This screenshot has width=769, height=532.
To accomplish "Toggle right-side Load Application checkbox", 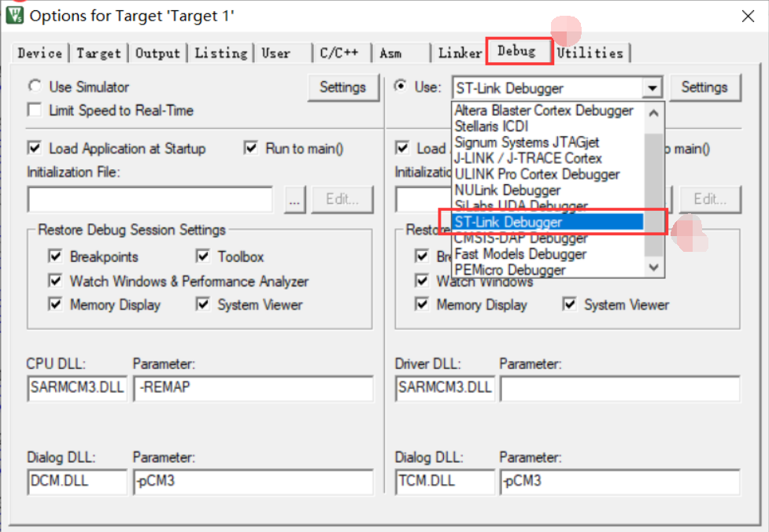I will pyautogui.click(x=402, y=148).
